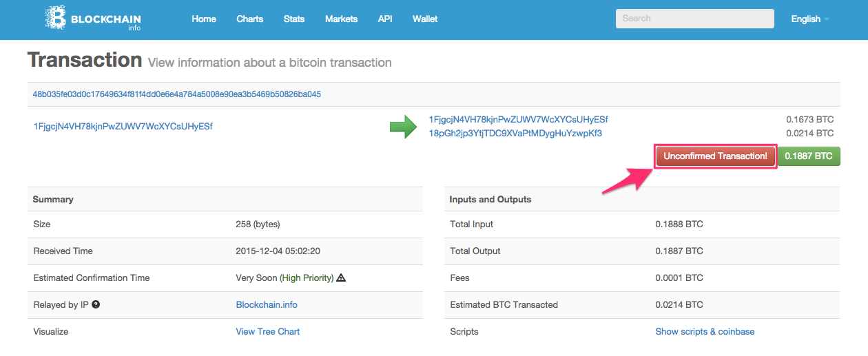Open the Charts page
The width and height of the screenshot is (868, 356).
249,19
